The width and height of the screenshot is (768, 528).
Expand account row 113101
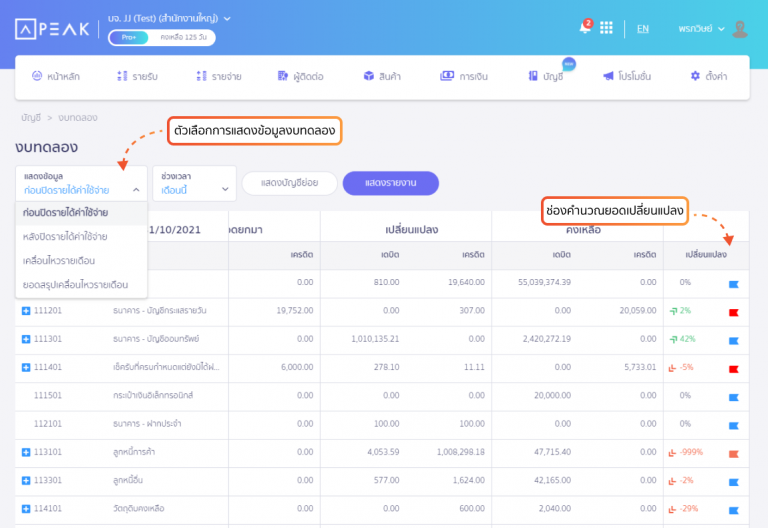tap(26, 452)
